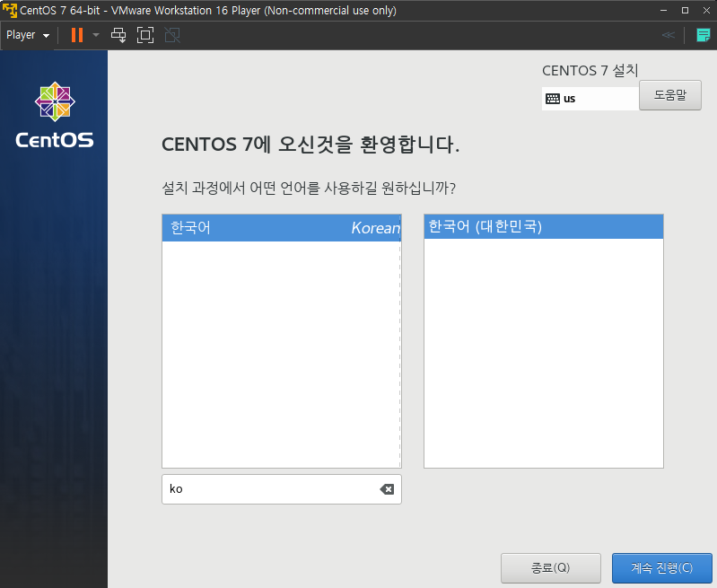This screenshot has height=588, width=717.
Task: Click the 도움말 help button
Action: pyautogui.click(x=670, y=95)
